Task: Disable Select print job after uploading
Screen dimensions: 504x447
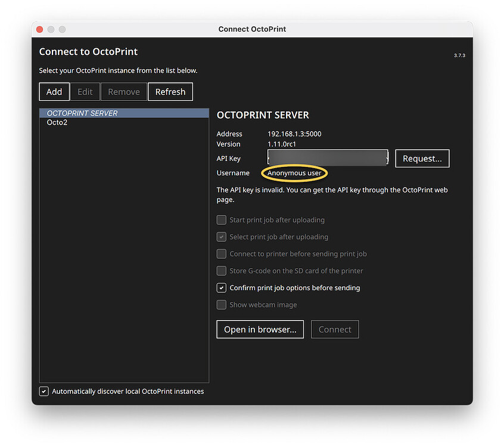Action: pyautogui.click(x=221, y=237)
